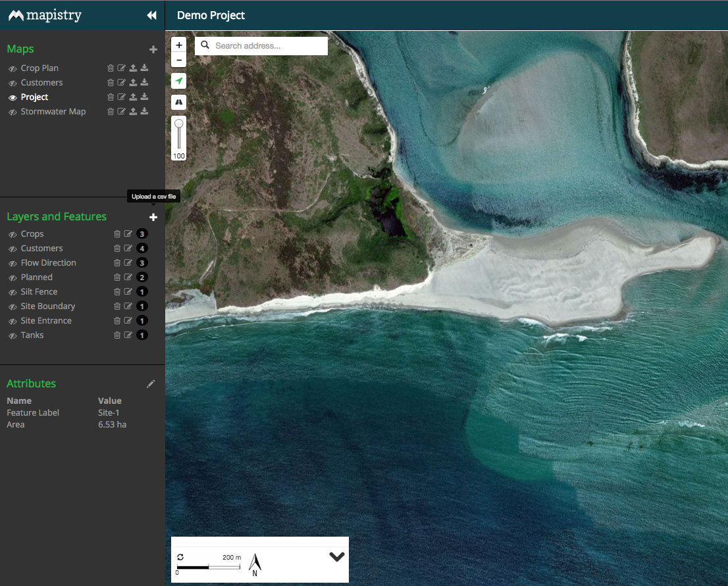The width and height of the screenshot is (728, 586).
Task: Download the Project map
Action: click(x=144, y=97)
